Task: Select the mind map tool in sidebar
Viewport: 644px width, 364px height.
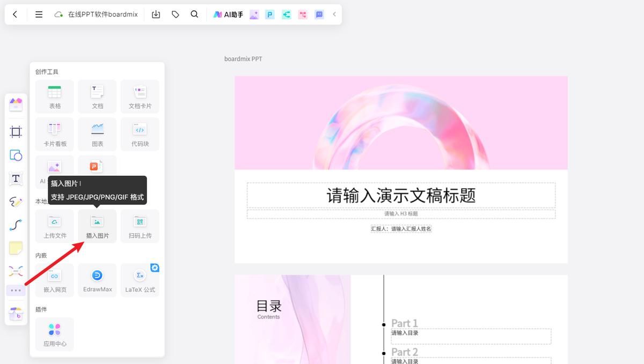Action: [16, 271]
